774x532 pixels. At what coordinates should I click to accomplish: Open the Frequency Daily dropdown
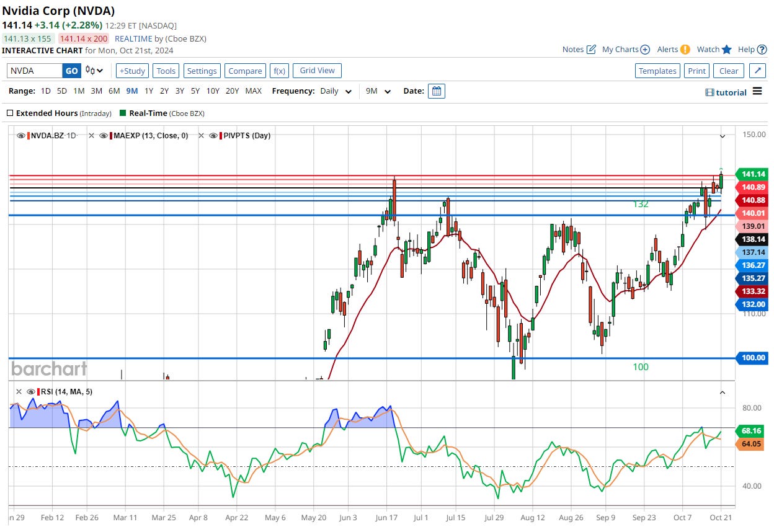(x=336, y=91)
